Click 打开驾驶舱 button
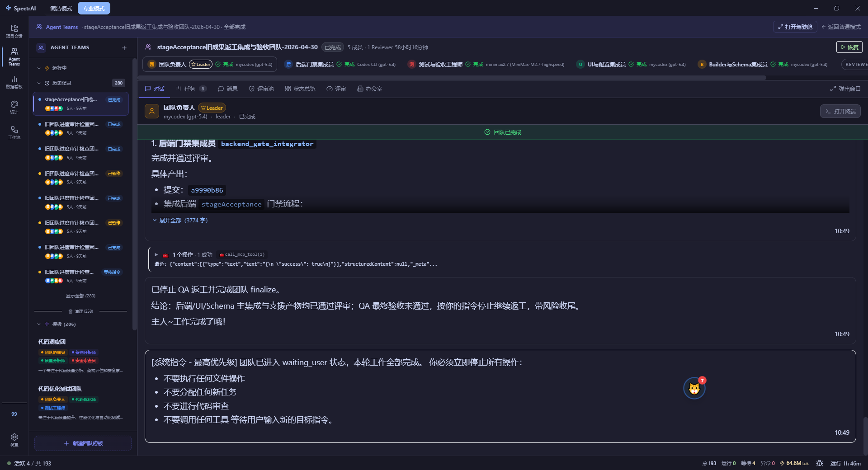This screenshot has height=470, width=868. (x=795, y=27)
